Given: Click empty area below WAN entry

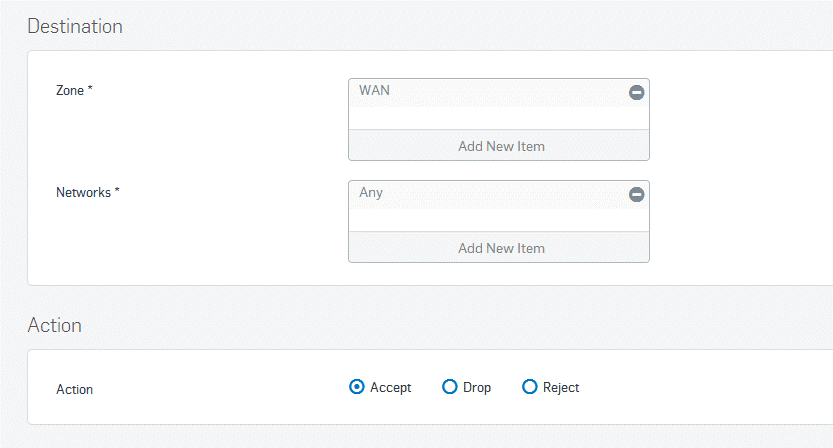Looking at the screenshot, I should (499, 118).
